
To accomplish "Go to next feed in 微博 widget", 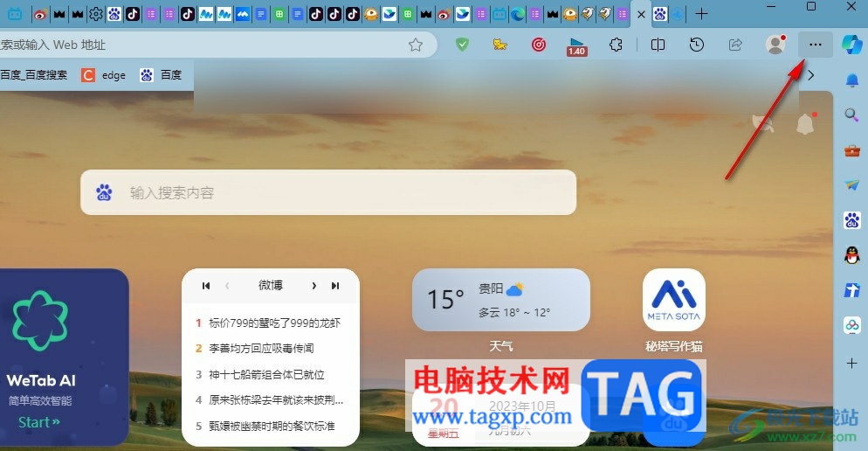I will tap(313, 286).
